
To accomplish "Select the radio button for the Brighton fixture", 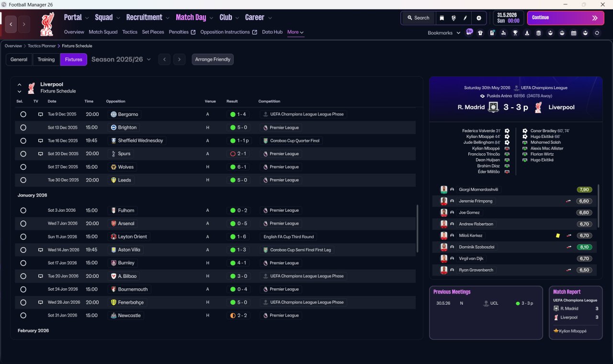I will 23,127.
